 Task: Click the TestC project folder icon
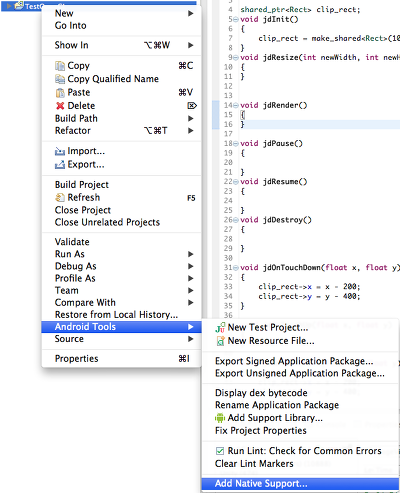click(x=19, y=6)
